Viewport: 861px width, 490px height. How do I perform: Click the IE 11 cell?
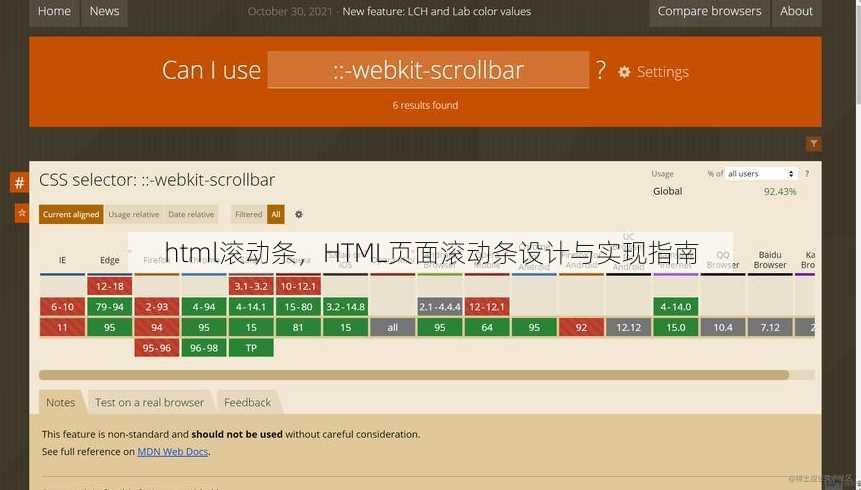click(x=62, y=327)
